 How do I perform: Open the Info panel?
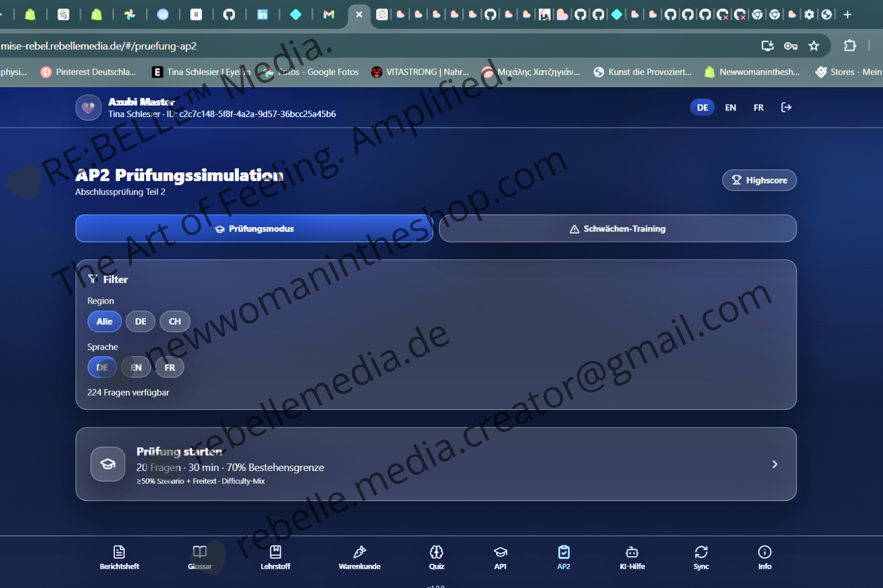coord(764,557)
